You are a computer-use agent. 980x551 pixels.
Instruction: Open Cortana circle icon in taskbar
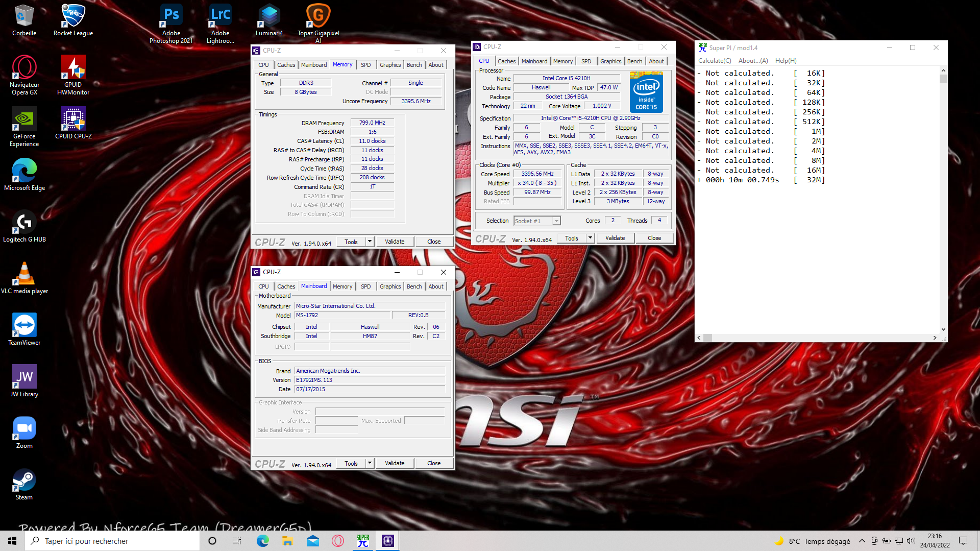(212, 541)
